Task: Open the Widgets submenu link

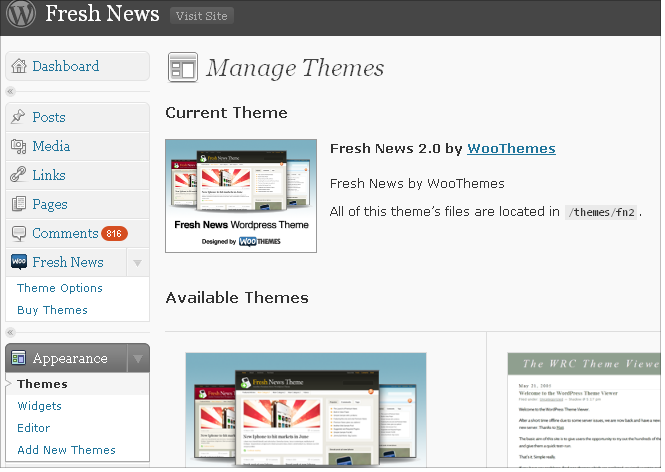Action: (39, 406)
